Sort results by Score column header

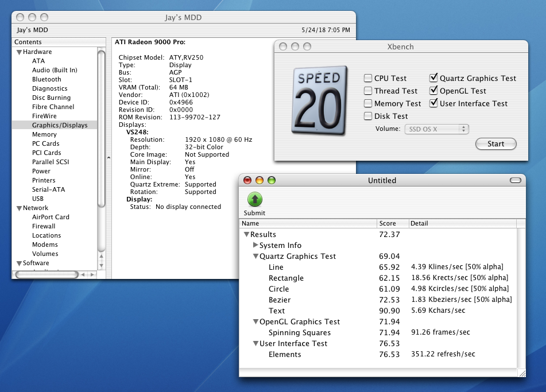tap(392, 223)
